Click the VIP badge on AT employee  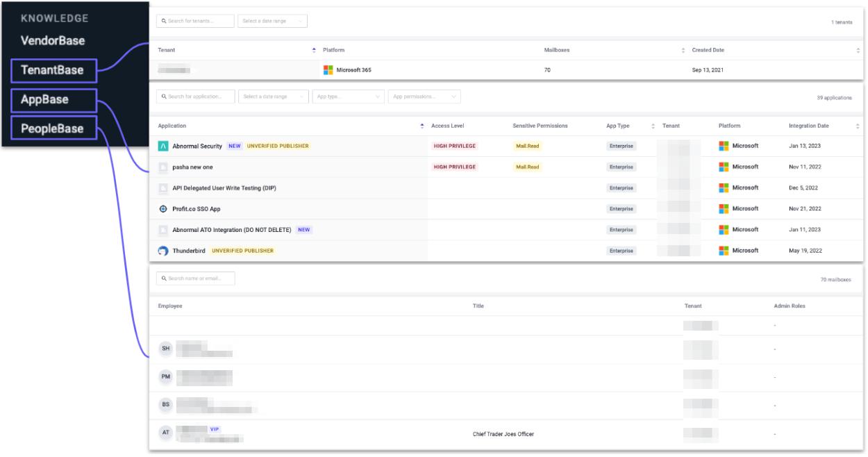coord(215,429)
